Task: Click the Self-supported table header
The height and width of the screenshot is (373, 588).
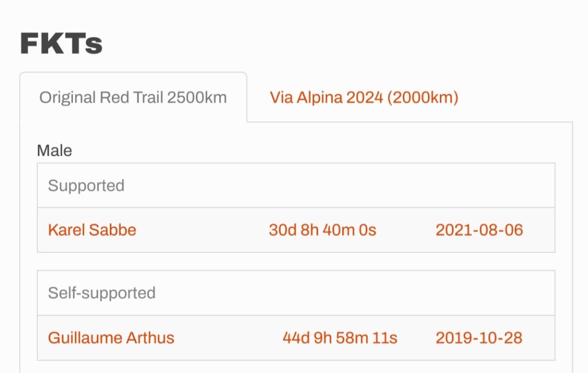Action: coord(102,293)
